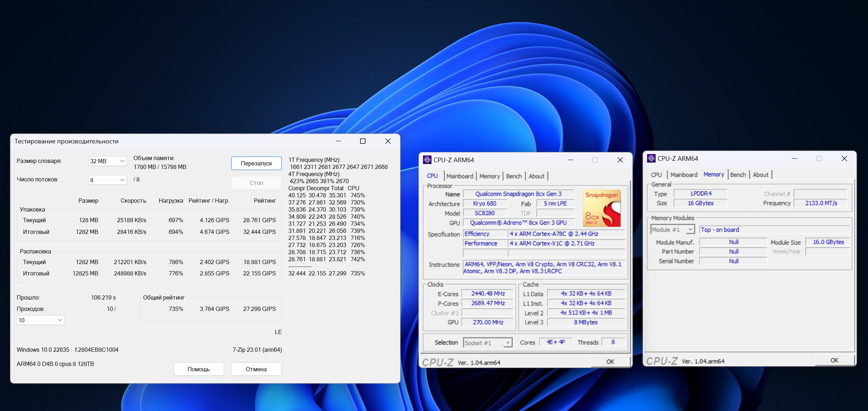868x411 pixels.
Task: Click the Snapdragon 8cx Gen 3 logo
Action: pos(602,208)
